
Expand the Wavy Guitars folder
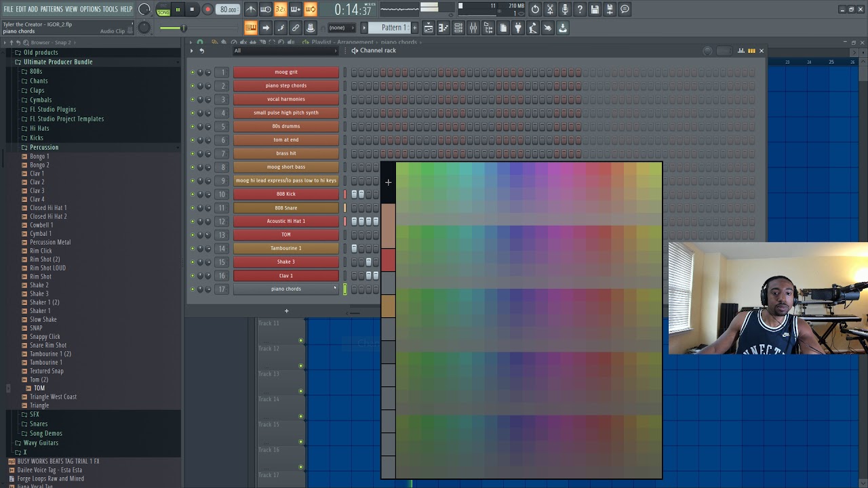click(x=41, y=443)
